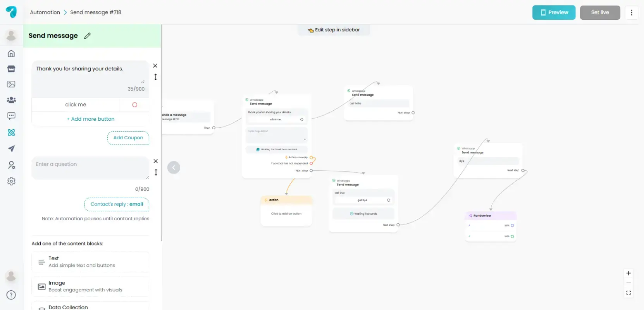Image resolution: width=644 pixels, height=310 pixels.
Task: Open the chat messages sidebar icon
Action: pos(11,116)
